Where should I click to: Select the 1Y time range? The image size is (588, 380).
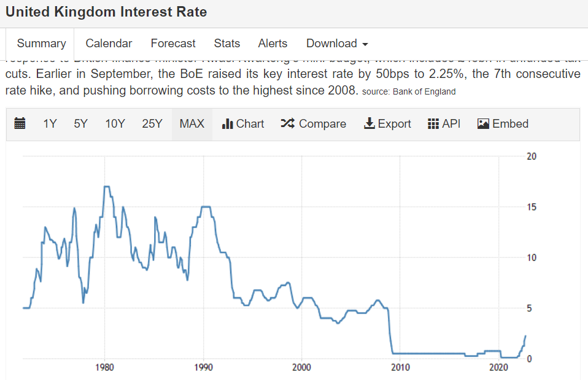pos(50,124)
